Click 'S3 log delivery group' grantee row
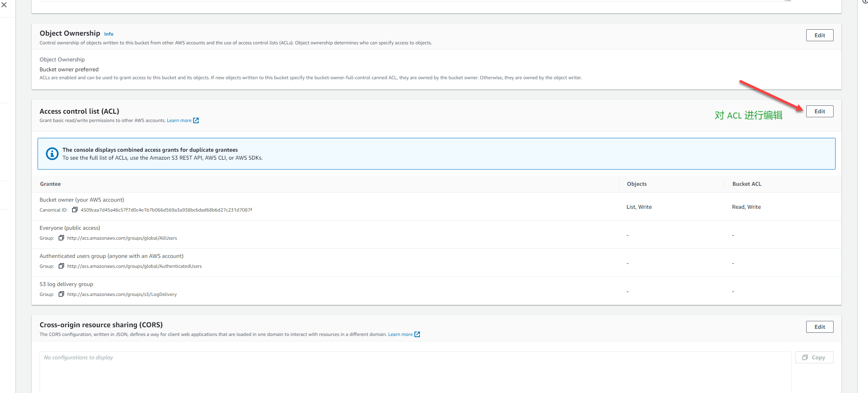This screenshot has height=393, width=868. [66, 284]
